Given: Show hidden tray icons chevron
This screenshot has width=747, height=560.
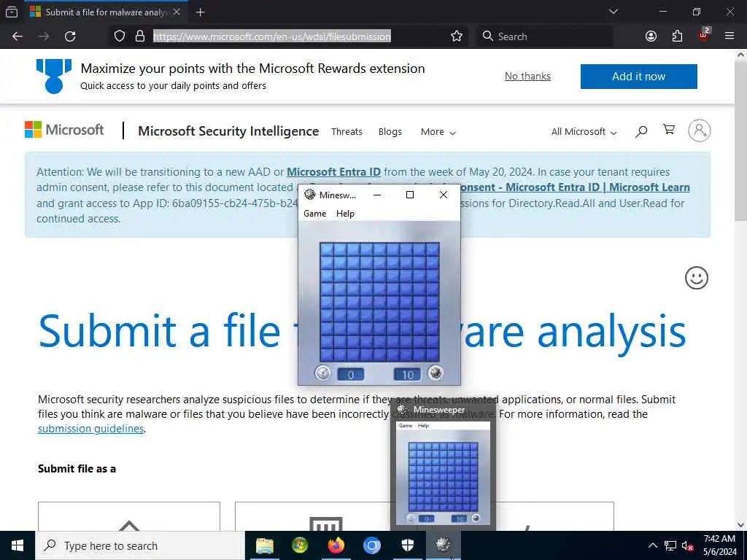Looking at the screenshot, I should (653, 545).
